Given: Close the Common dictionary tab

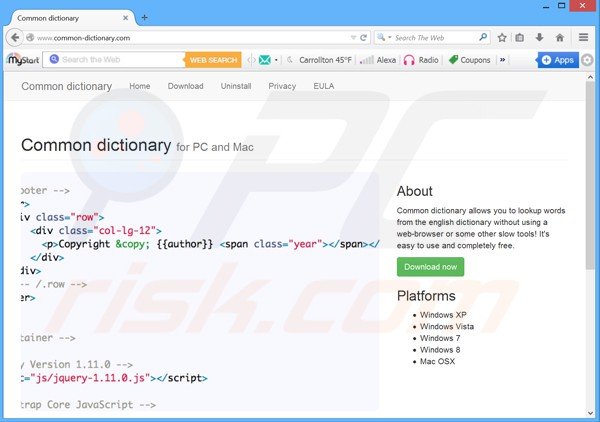Looking at the screenshot, I should (125, 18).
